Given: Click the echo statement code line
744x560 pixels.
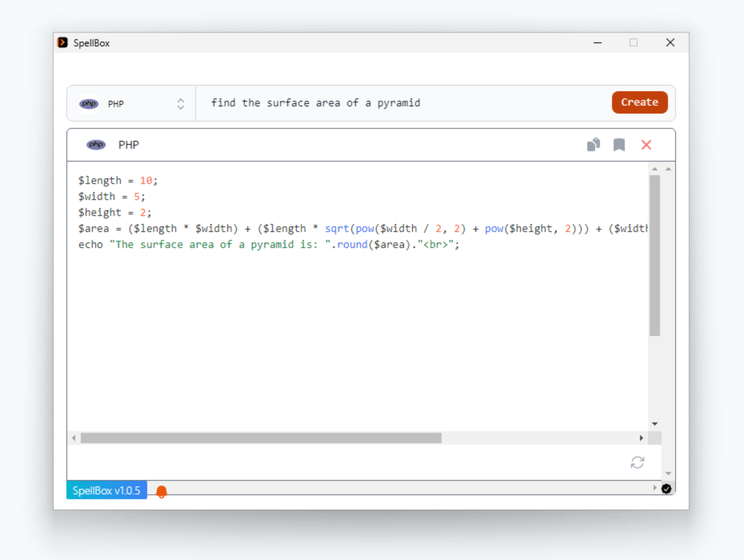Looking at the screenshot, I should pyautogui.click(x=269, y=245).
